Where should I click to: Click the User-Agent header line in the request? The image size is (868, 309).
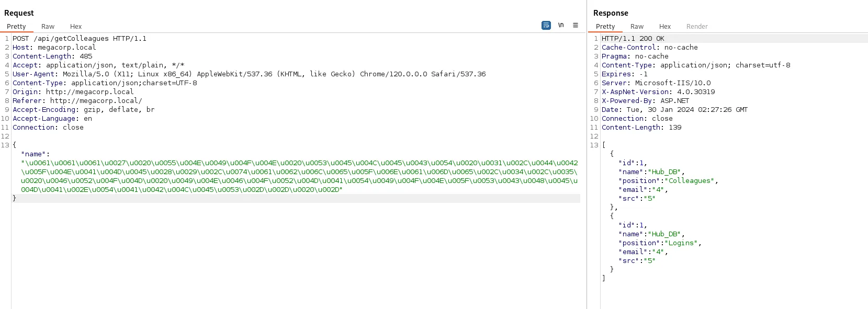tap(249, 74)
